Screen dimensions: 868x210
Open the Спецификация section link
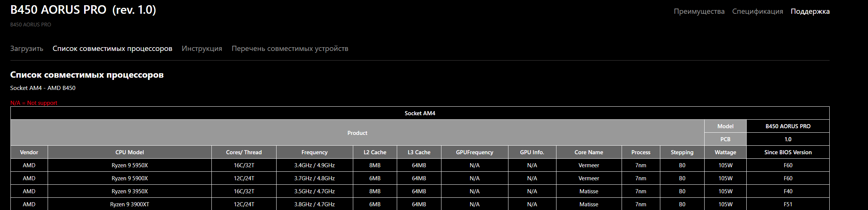tap(757, 11)
